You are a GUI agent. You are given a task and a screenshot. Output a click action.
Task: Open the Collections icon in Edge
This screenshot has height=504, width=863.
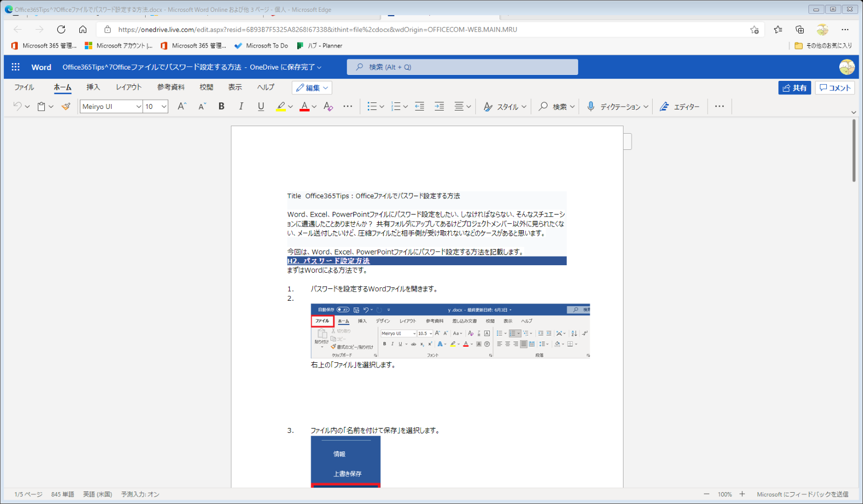[800, 30]
